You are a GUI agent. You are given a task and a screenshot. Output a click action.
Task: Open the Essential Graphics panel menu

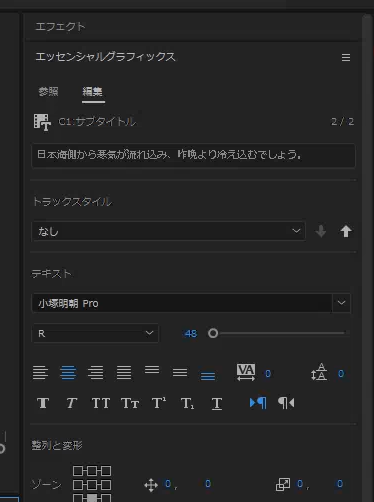pyautogui.click(x=346, y=58)
